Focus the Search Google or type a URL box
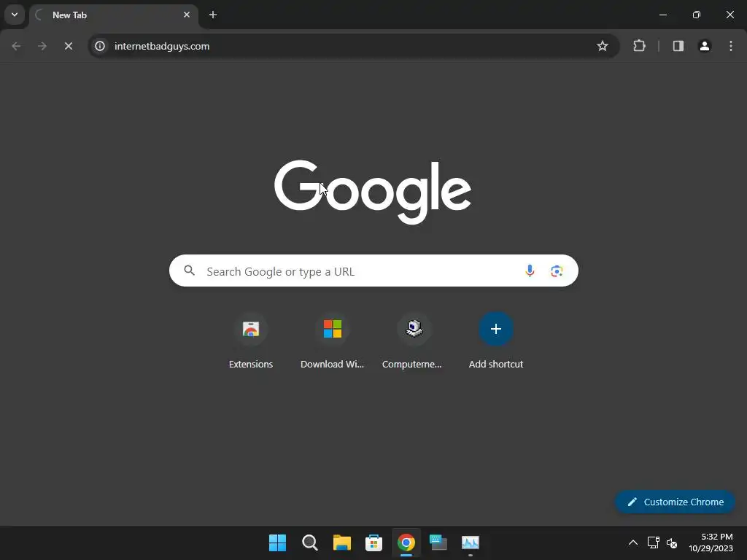 point(373,271)
